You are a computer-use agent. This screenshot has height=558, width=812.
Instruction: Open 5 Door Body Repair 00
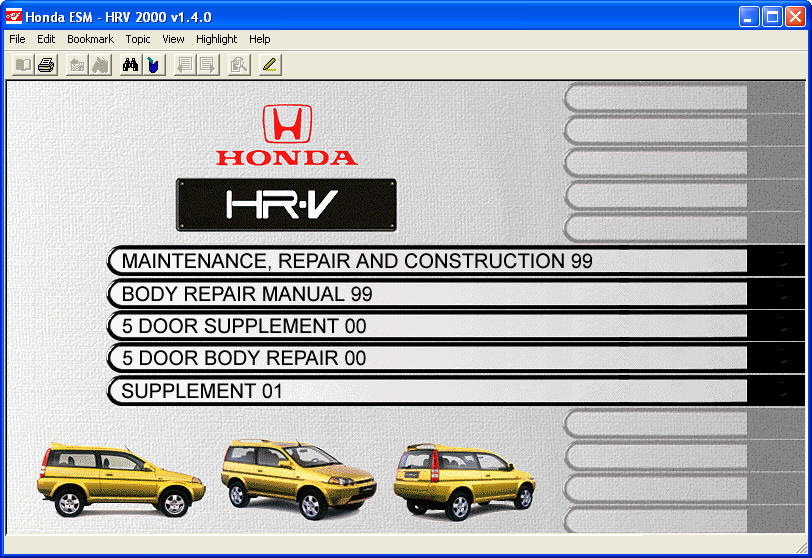456,358
